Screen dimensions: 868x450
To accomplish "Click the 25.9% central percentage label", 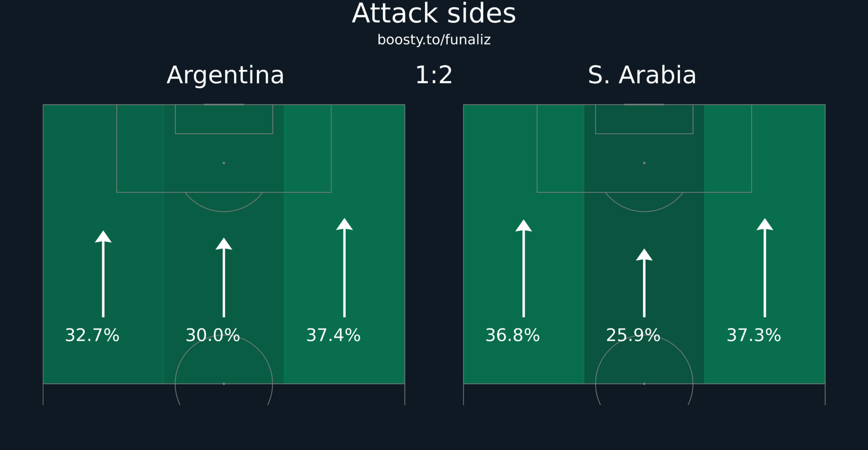I will (x=633, y=335).
